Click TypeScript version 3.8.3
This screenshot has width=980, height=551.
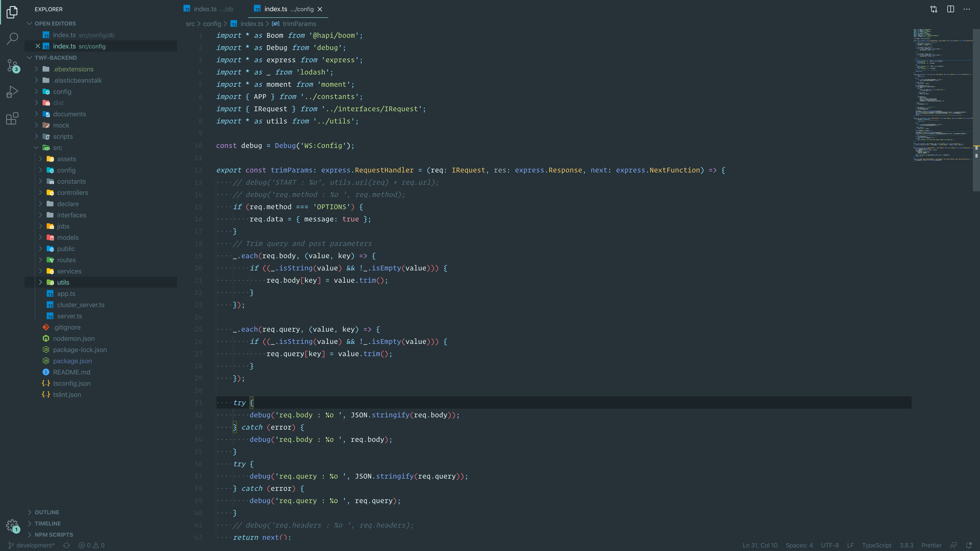pyautogui.click(x=906, y=545)
